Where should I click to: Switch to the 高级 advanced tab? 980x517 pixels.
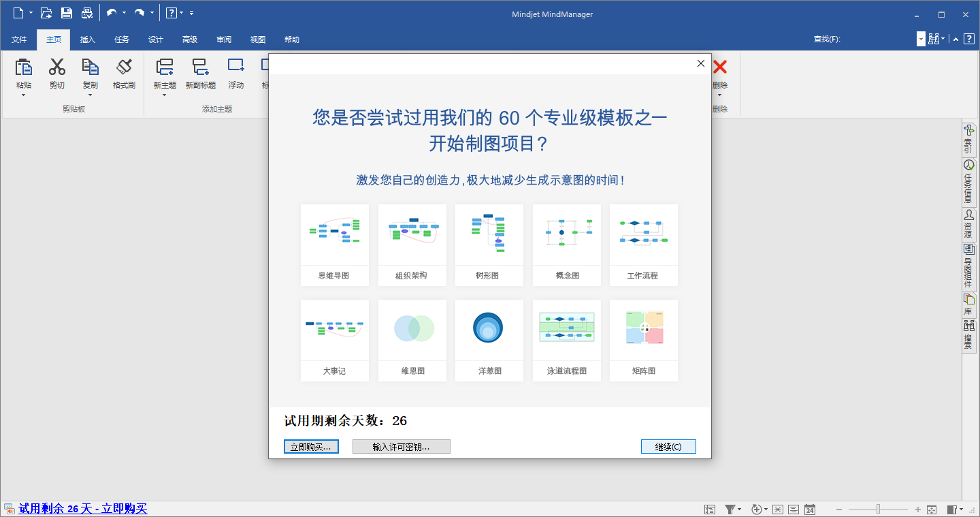point(190,40)
